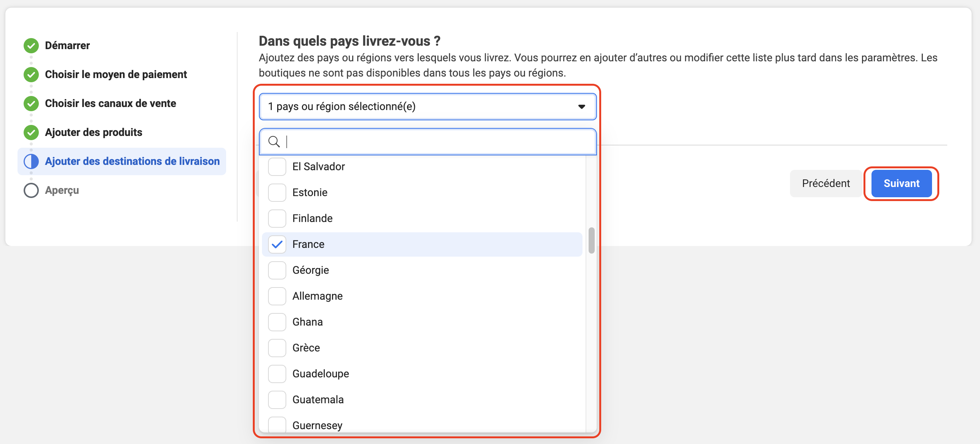Click the Précédent button

pos(826,184)
